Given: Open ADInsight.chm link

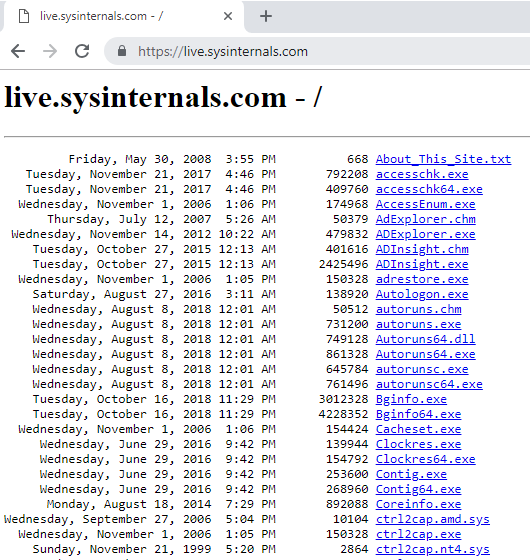Looking at the screenshot, I should (x=422, y=249).
